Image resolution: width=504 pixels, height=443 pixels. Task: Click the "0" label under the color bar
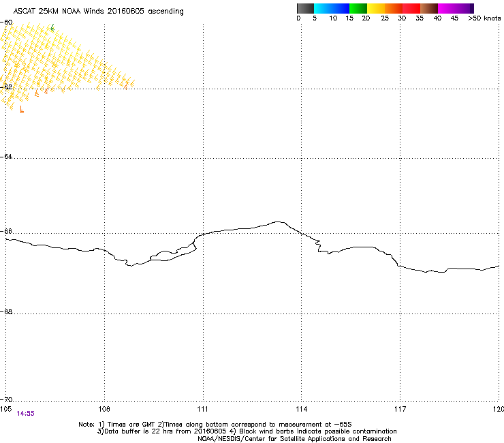298,18
